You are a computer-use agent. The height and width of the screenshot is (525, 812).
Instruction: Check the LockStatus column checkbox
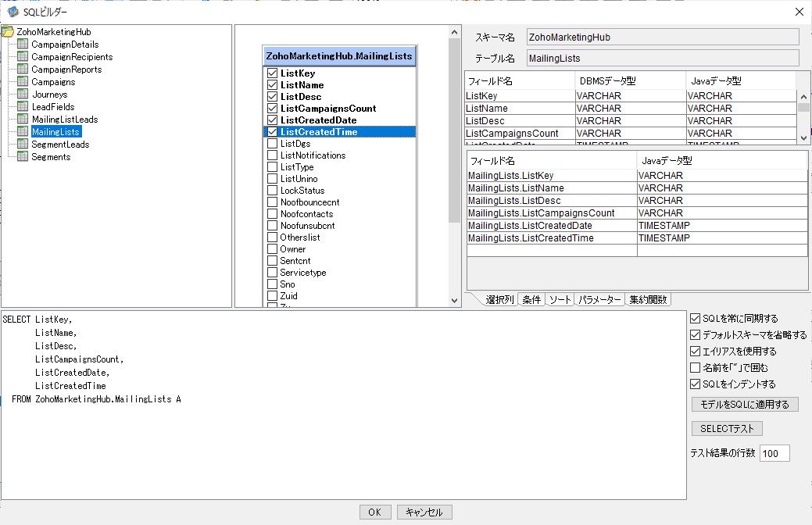(273, 190)
